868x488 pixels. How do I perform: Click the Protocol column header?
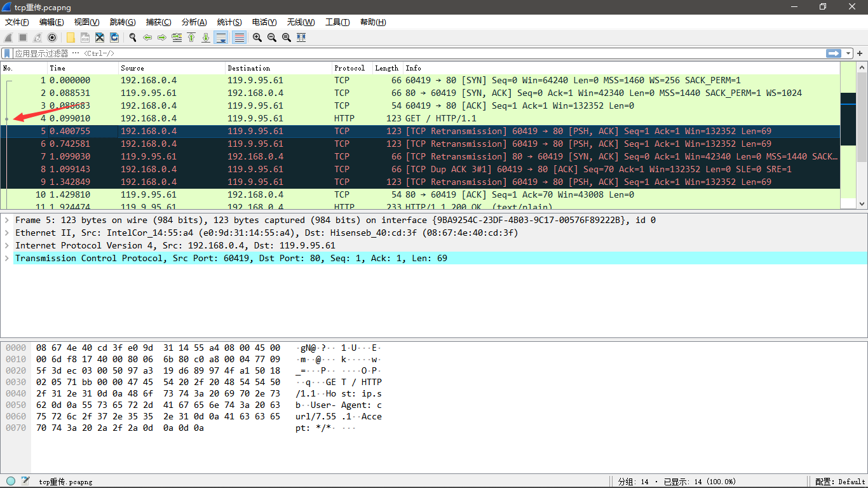pos(349,68)
